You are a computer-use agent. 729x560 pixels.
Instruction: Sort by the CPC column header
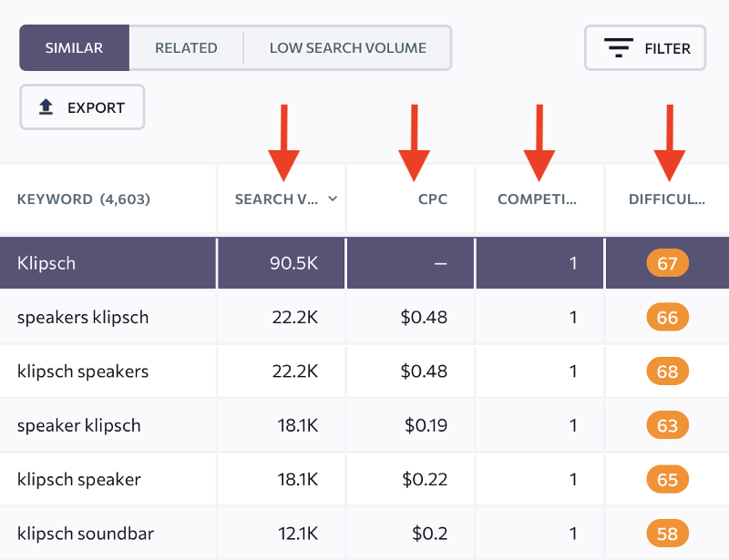point(432,199)
